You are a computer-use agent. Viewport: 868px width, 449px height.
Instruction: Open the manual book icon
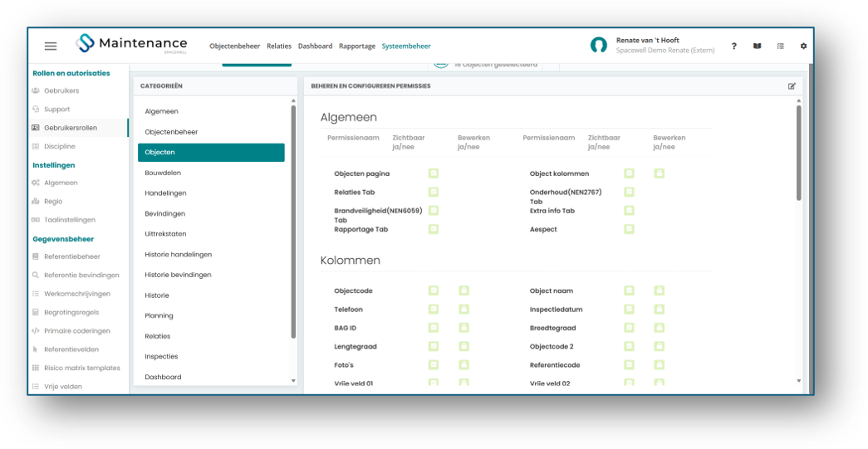(x=757, y=46)
